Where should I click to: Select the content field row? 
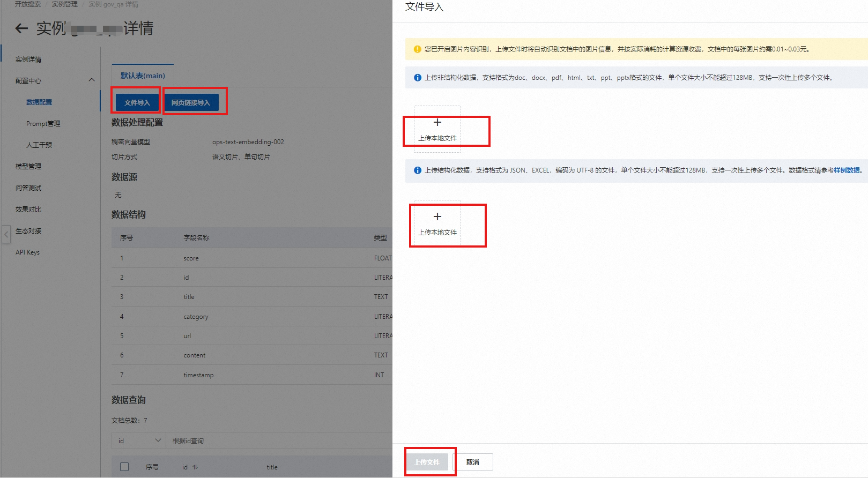(252, 355)
